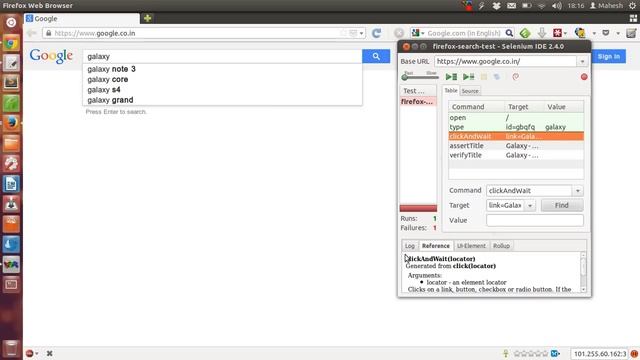Choose the 'galaxy grand' suggestion

pos(222,100)
